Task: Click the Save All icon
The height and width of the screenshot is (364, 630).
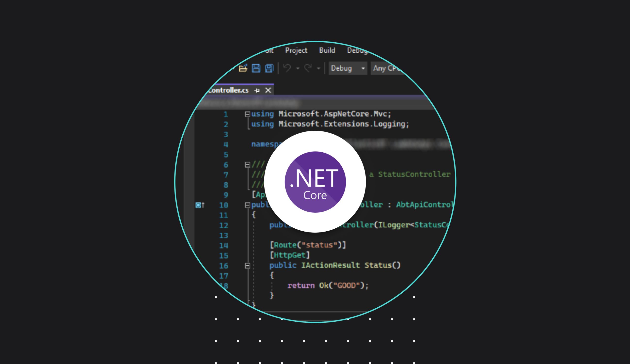Action: tap(269, 68)
